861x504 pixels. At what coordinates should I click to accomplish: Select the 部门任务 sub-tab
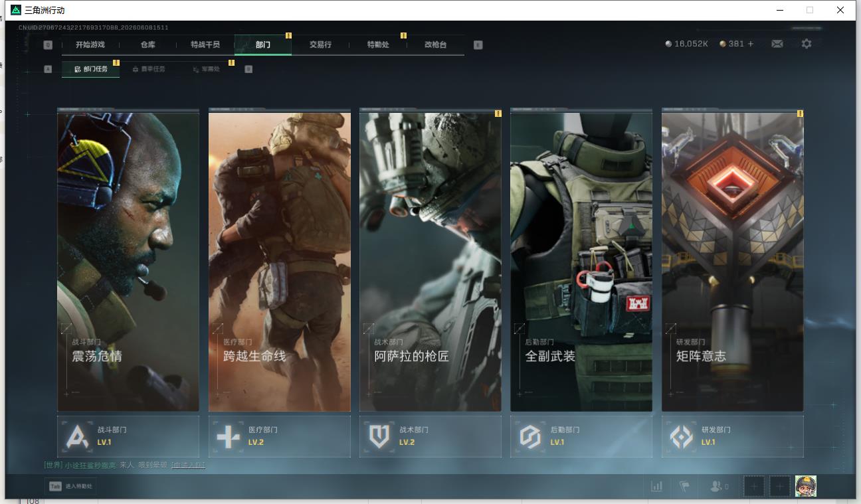(91, 69)
